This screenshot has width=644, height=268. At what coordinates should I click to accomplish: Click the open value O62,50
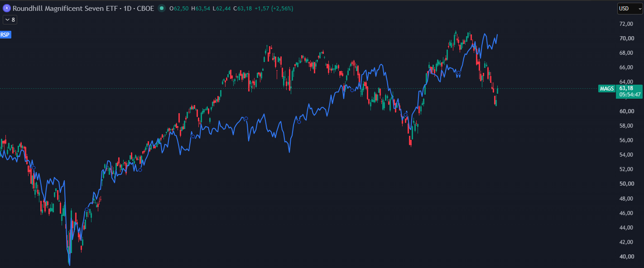pyautogui.click(x=178, y=8)
